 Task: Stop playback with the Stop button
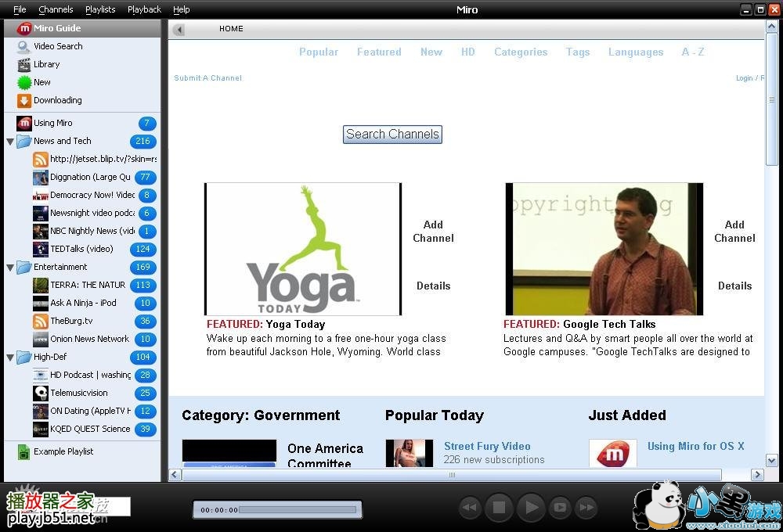499,508
